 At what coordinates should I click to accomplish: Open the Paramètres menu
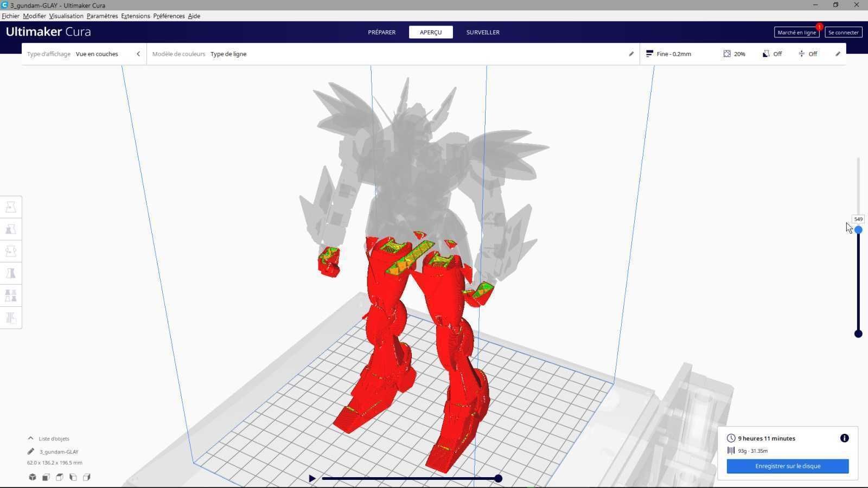pos(102,16)
